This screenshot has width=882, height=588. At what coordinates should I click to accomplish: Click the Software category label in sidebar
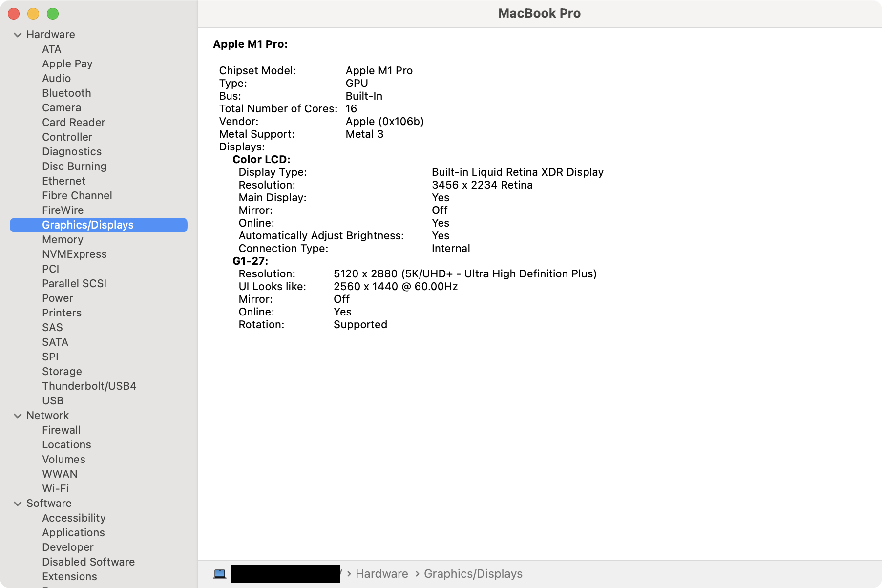[x=49, y=504]
